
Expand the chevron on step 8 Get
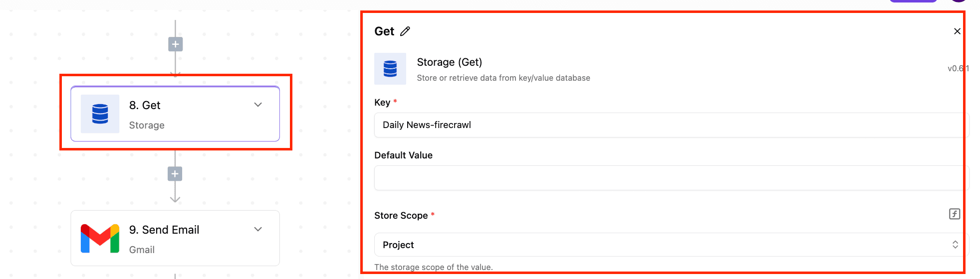(258, 105)
